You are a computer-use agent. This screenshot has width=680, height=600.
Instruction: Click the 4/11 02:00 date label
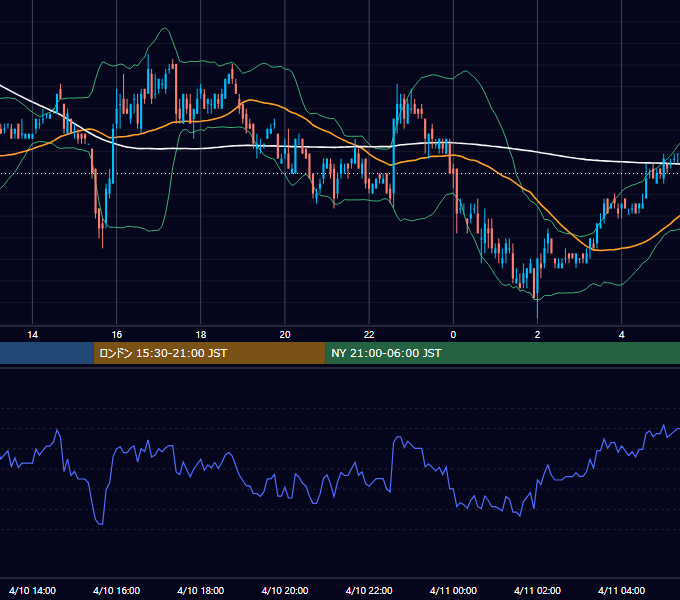point(537,591)
